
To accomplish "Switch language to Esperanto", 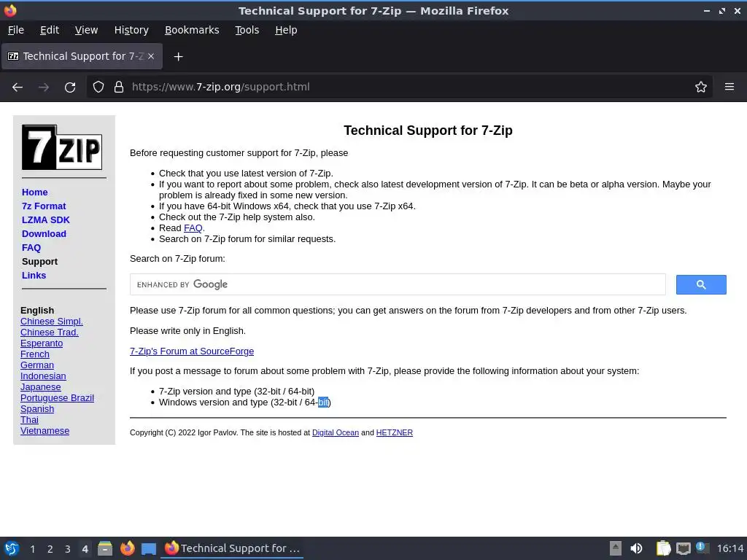I will pyautogui.click(x=42, y=343).
